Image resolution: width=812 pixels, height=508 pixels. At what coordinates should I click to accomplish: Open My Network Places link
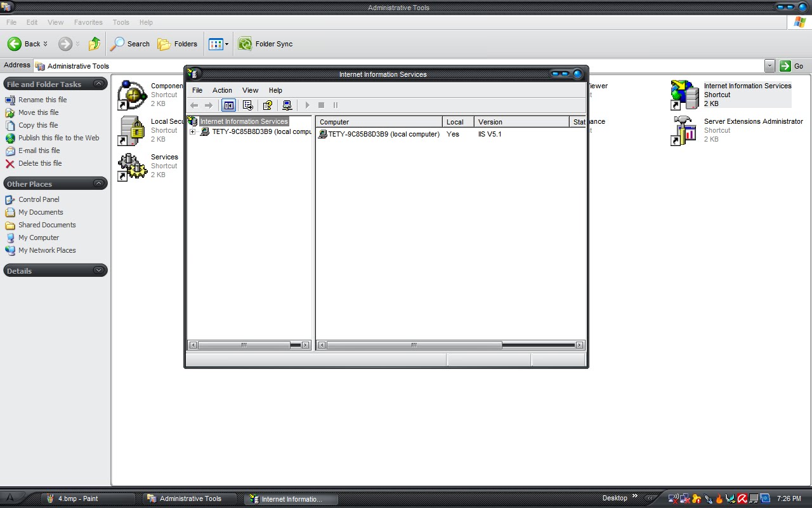(47, 250)
